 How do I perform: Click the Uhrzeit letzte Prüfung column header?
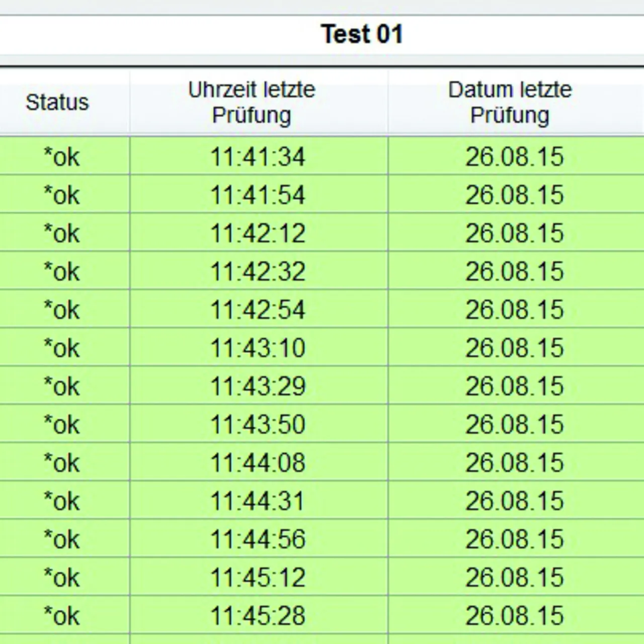pos(252,102)
